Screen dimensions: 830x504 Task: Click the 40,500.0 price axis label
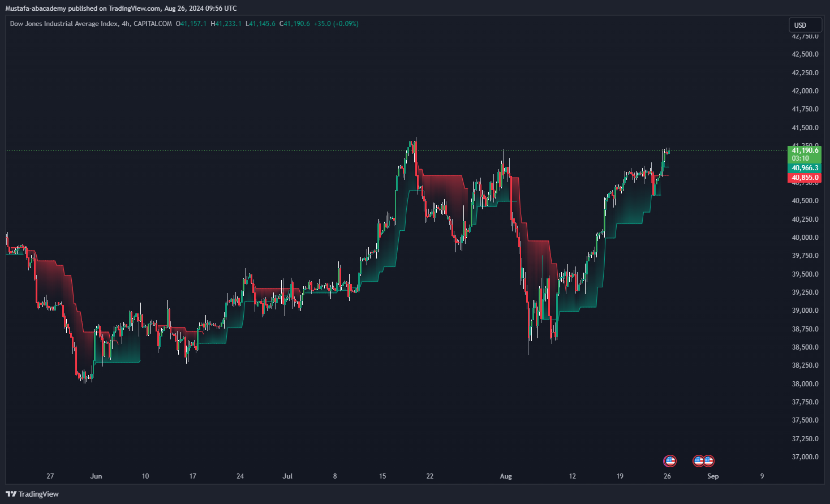click(805, 201)
